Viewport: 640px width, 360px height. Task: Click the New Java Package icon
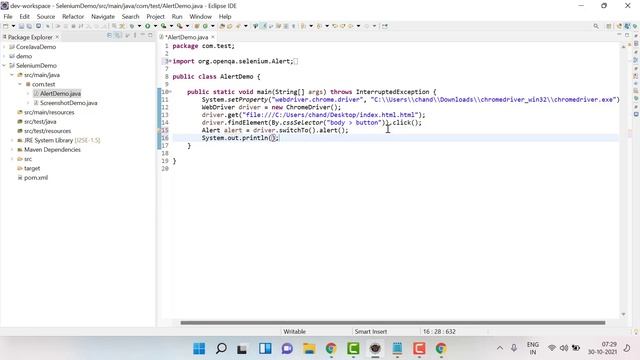(197, 26)
